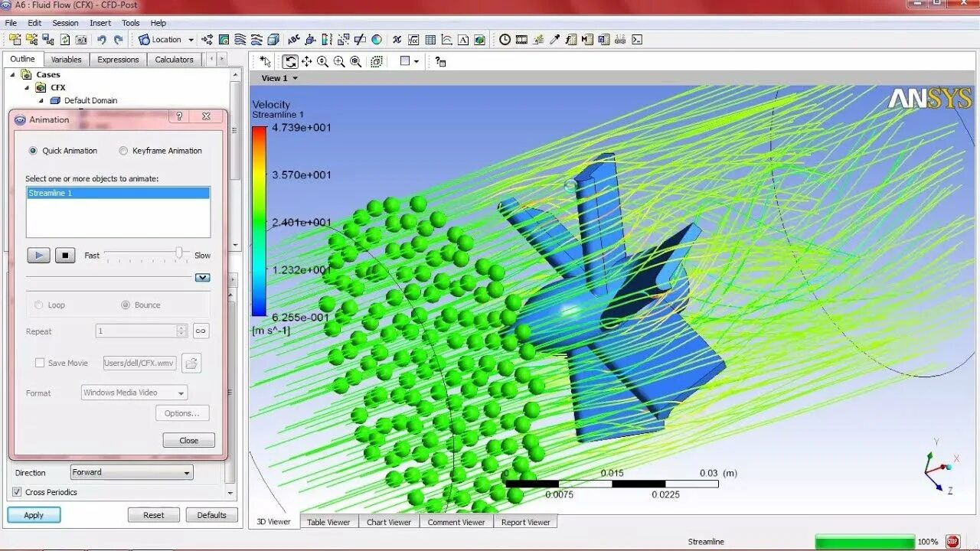
Task: Click the Zoom Box dashed icon
Action: click(377, 61)
